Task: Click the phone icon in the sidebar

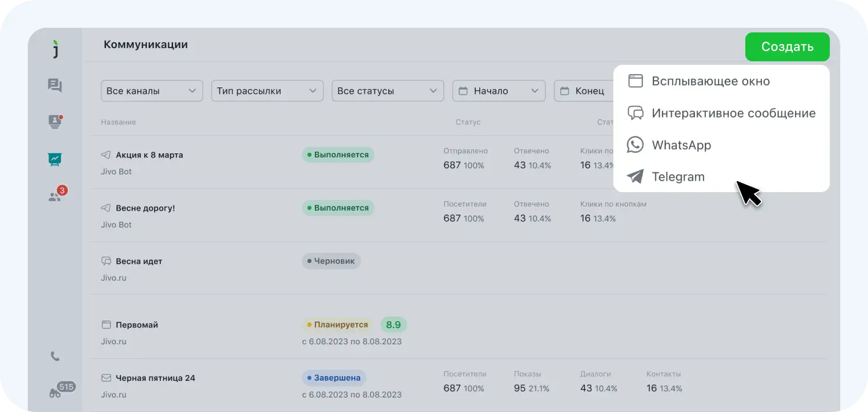Action: pos(55,356)
